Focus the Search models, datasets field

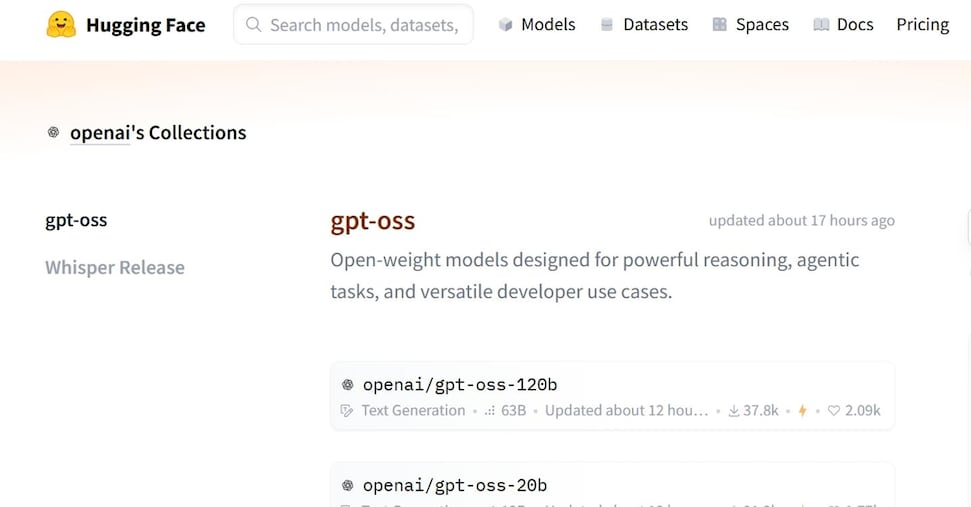pos(354,25)
